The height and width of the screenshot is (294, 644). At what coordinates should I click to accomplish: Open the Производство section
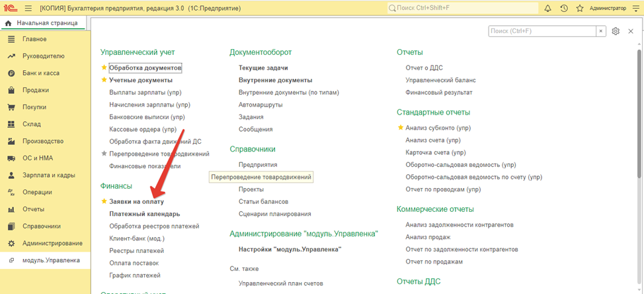click(x=45, y=141)
